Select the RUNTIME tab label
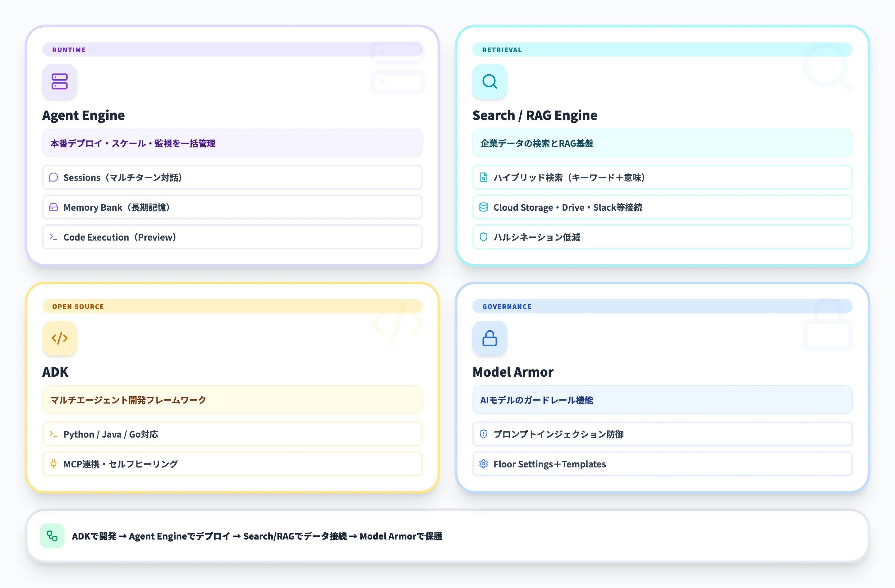The width and height of the screenshot is (895, 588). [68, 49]
